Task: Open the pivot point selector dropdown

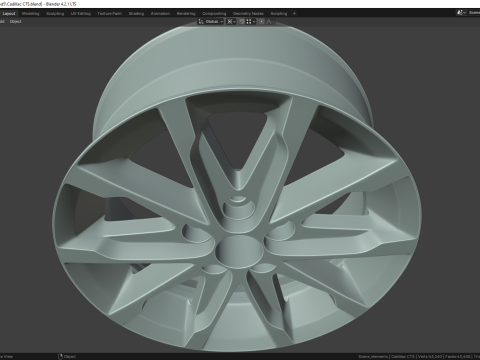Action: [231, 22]
